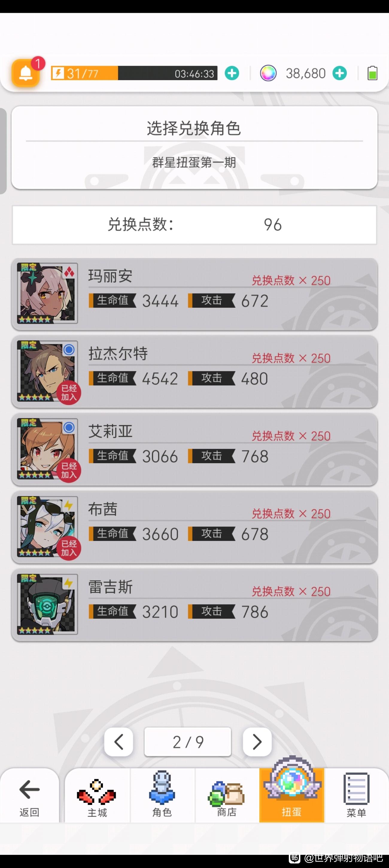The height and width of the screenshot is (868, 389).
Task: Add stamina with the green plus
Action: coord(232,73)
